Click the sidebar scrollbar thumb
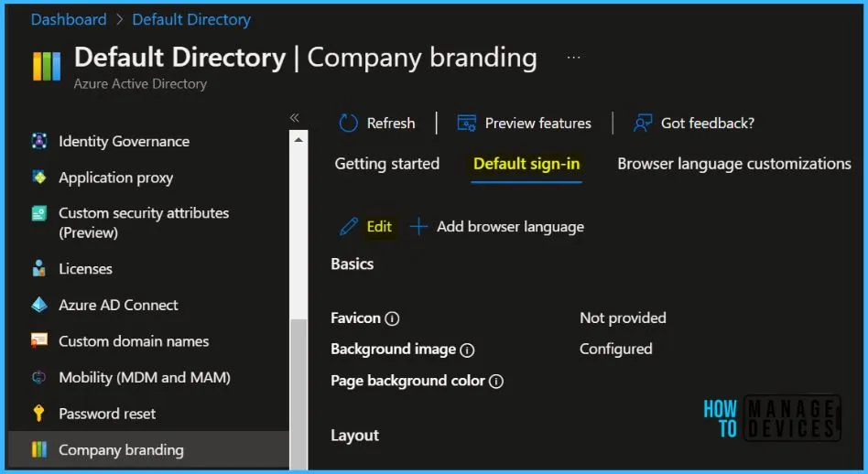Image resolution: width=868 pixels, height=474 pixels. tap(298, 393)
